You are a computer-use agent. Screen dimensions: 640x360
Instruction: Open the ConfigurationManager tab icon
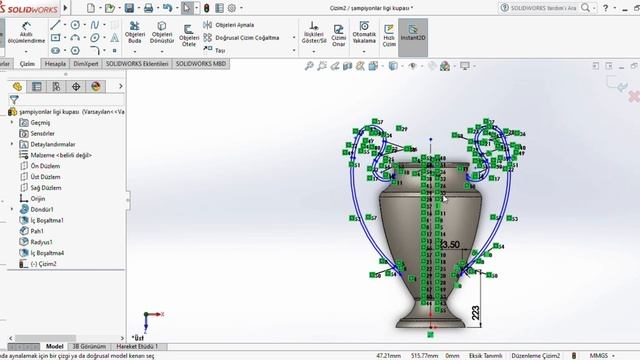coord(56,87)
